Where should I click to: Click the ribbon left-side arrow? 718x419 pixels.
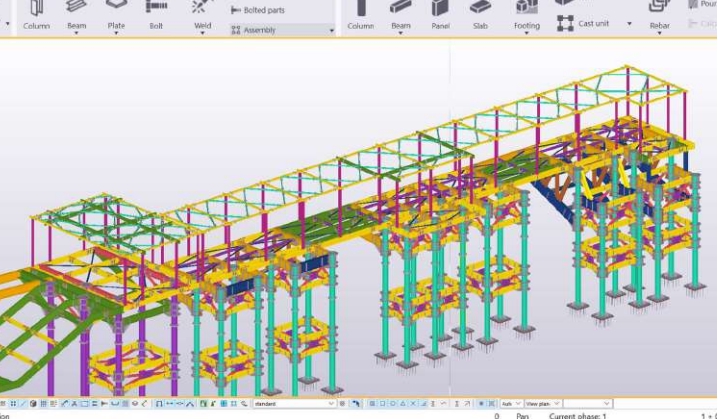(x=7, y=24)
